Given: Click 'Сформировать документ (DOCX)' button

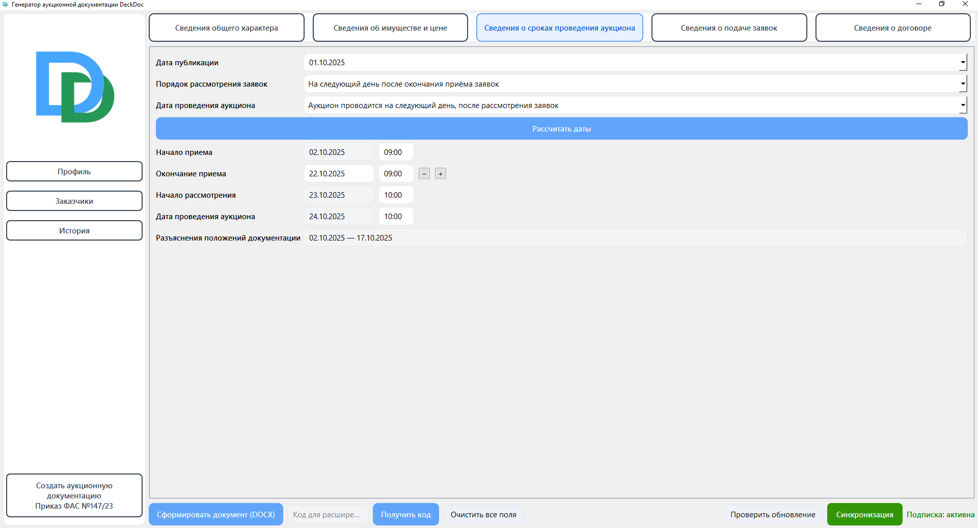Looking at the screenshot, I should [x=216, y=515].
